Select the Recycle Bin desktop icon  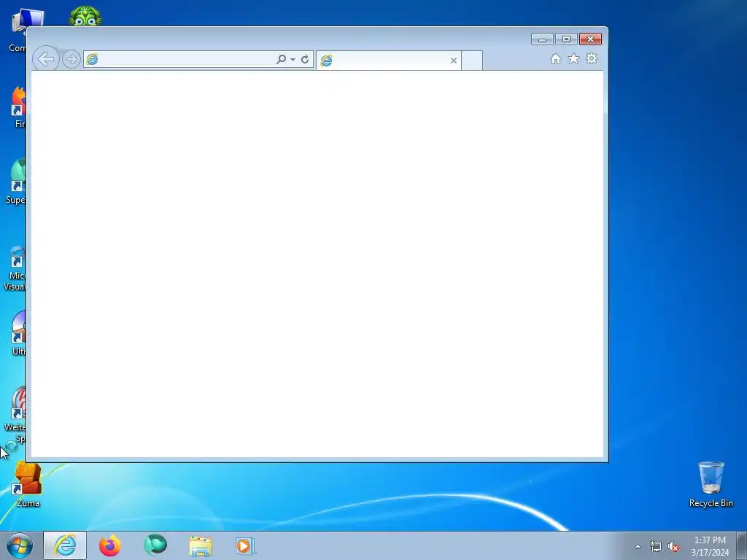pos(711,484)
